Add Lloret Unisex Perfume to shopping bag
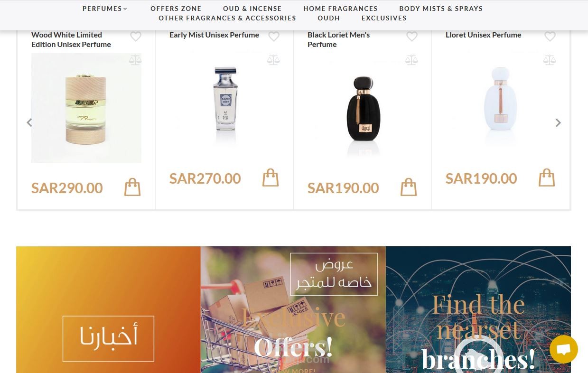The height and width of the screenshot is (373, 588). pyautogui.click(x=547, y=178)
